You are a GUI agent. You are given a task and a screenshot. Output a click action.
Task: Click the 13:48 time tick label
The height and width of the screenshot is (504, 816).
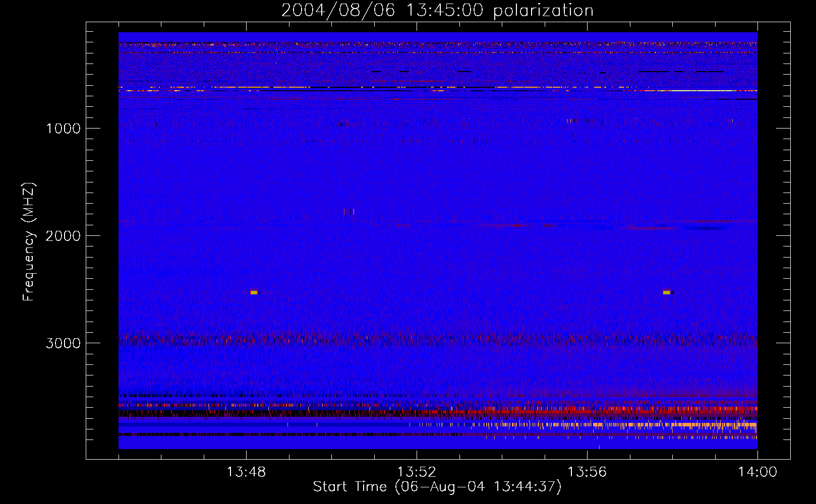pyautogui.click(x=246, y=472)
